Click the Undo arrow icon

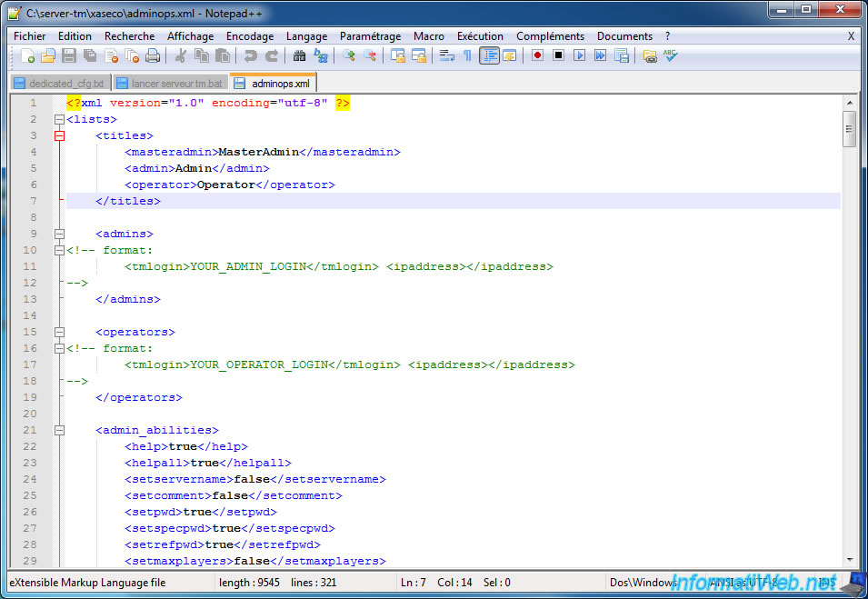pyautogui.click(x=250, y=56)
